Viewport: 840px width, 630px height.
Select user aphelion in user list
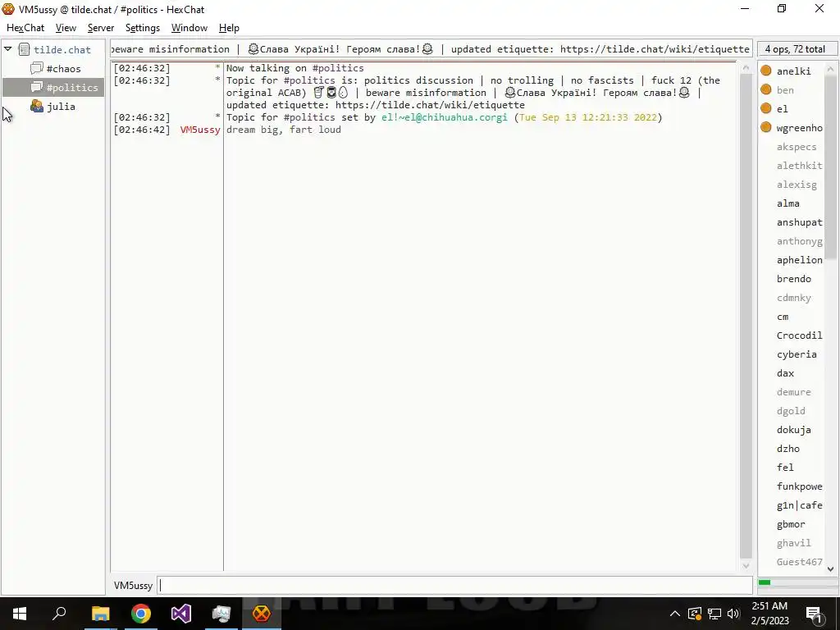pyautogui.click(x=799, y=260)
